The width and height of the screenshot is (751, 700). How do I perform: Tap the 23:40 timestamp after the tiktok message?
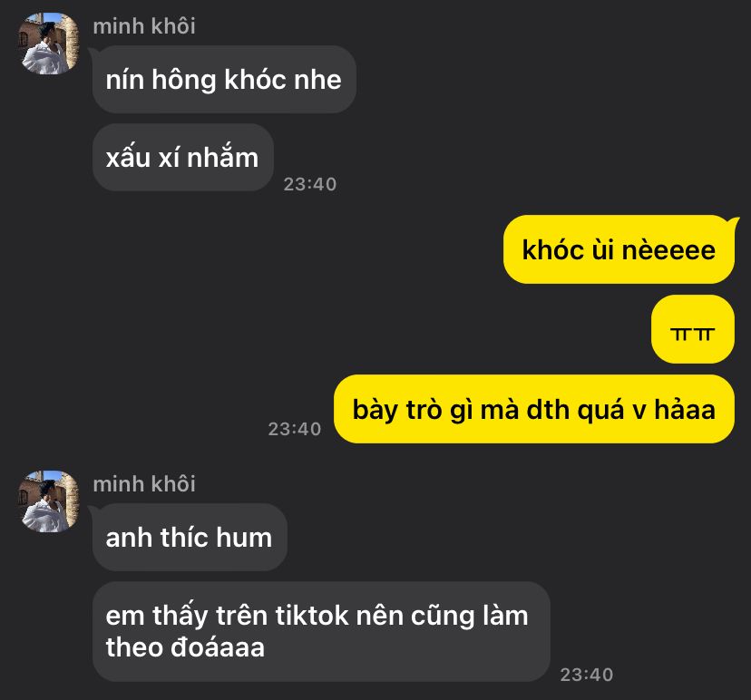pos(587,675)
